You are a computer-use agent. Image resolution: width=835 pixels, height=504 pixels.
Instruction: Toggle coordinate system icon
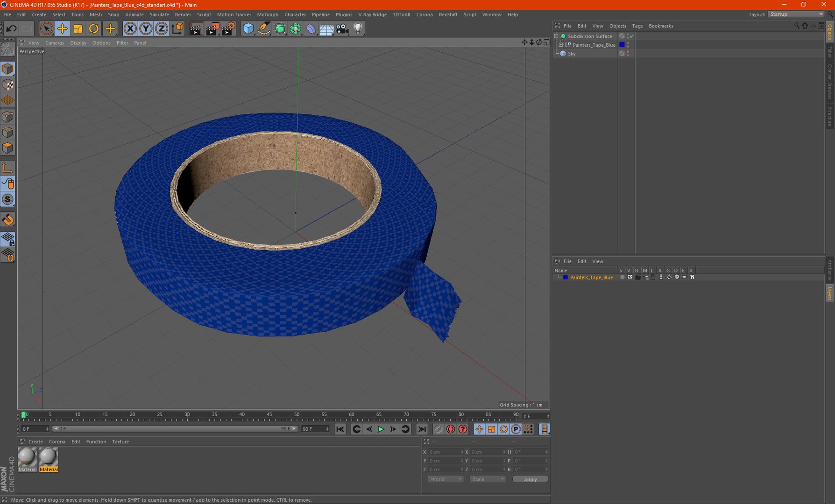tap(177, 28)
